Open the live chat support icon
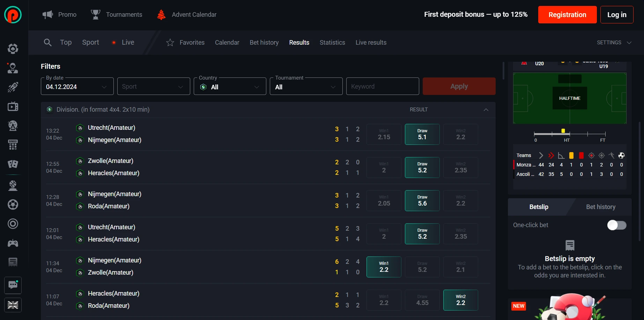 tap(13, 285)
